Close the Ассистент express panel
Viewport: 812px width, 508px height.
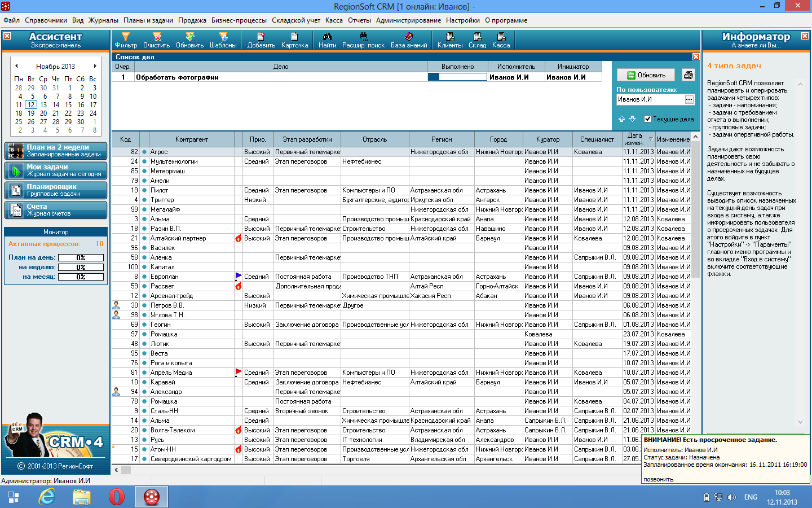7,36
